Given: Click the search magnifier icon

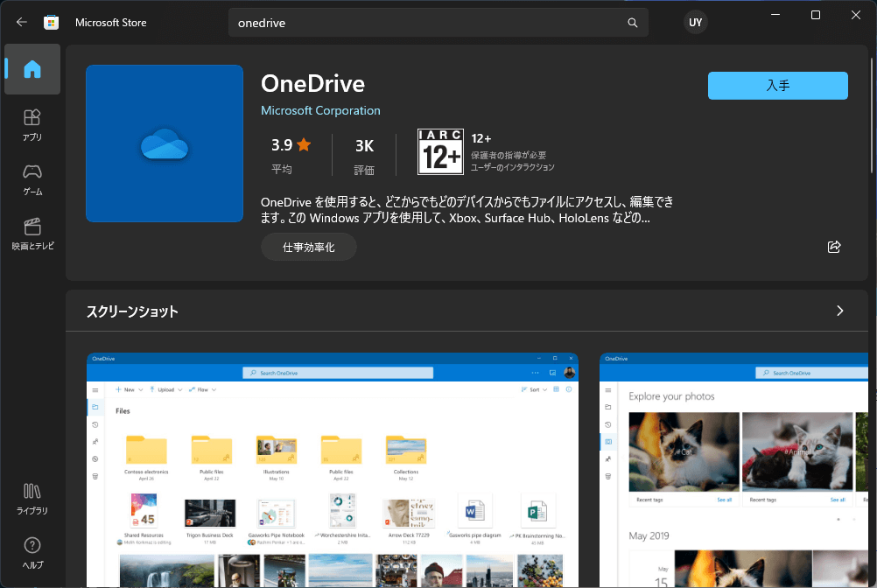Looking at the screenshot, I should (633, 22).
